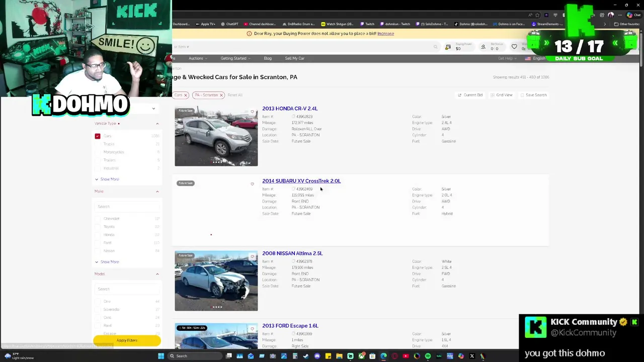The width and height of the screenshot is (644, 362).
Task: Open the Twitch bookmark
Action: point(367,24)
